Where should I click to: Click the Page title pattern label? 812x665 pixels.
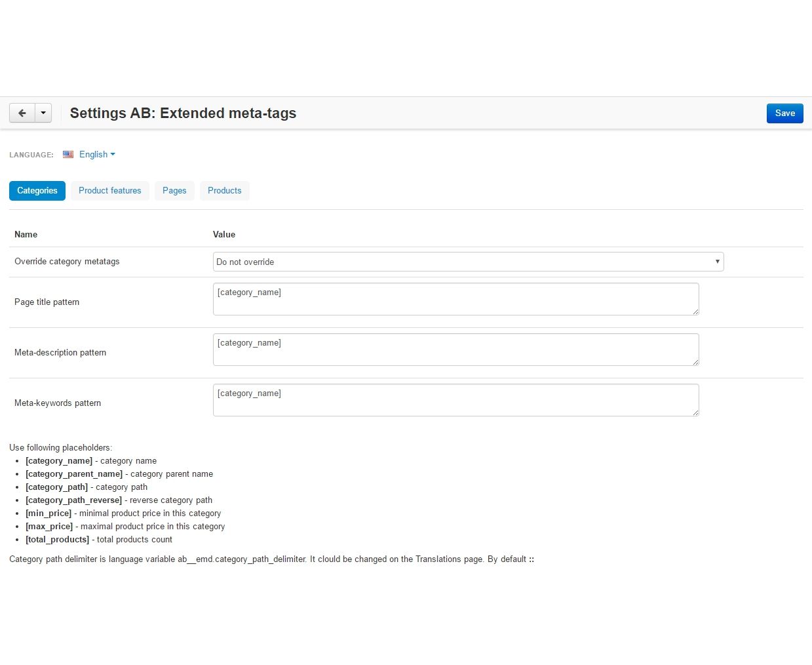[47, 302]
